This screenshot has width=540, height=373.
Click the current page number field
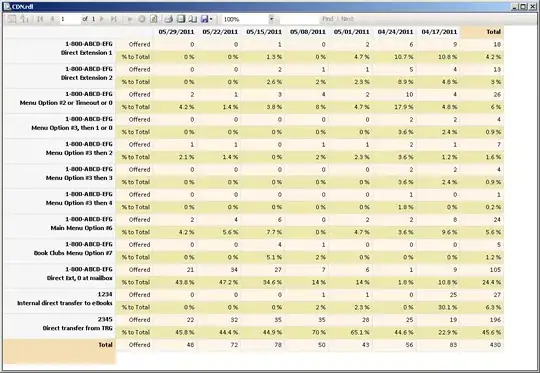(70, 19)
